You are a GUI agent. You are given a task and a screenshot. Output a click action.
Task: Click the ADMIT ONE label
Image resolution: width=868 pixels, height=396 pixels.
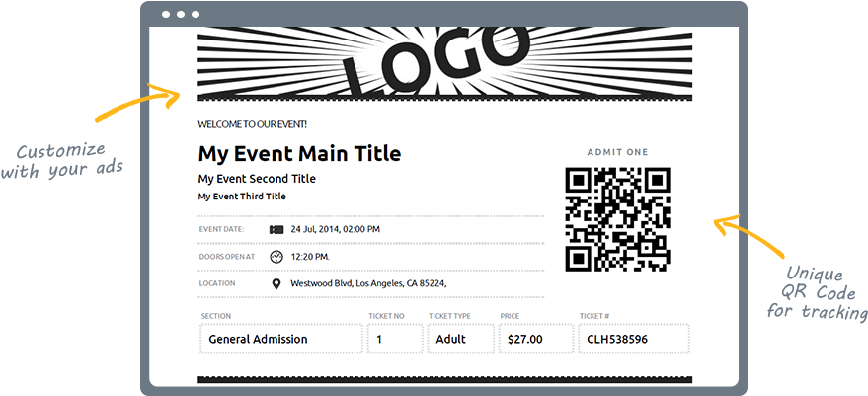click(x=617, y=152)
